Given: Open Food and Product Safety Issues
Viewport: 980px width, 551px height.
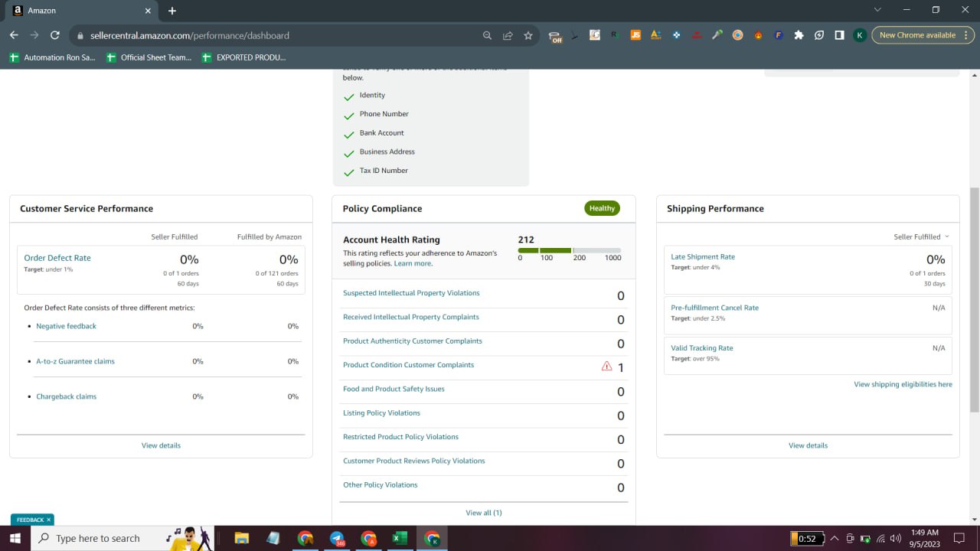Looking at the screenshot, I should tap(394, 389).
